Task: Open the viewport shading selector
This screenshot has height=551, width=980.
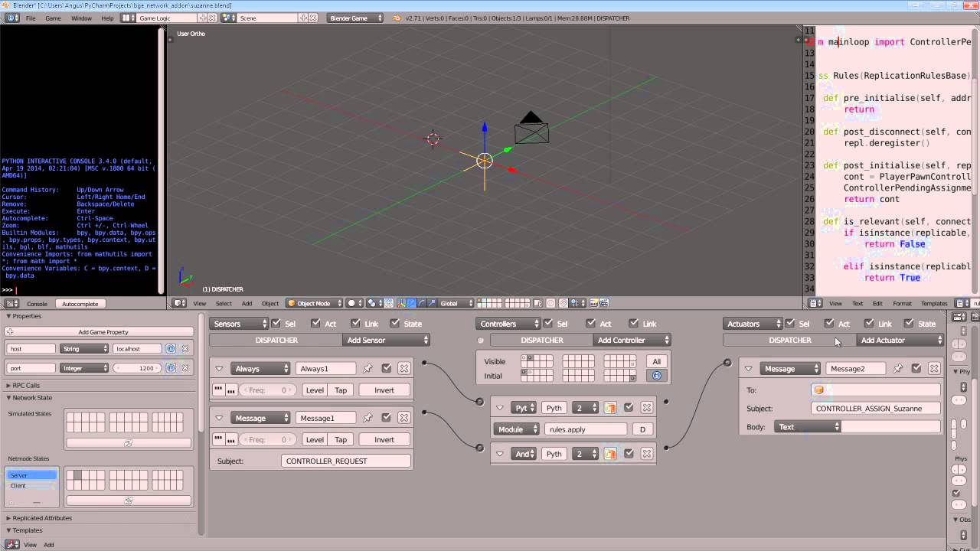Action: coord(354,303)
